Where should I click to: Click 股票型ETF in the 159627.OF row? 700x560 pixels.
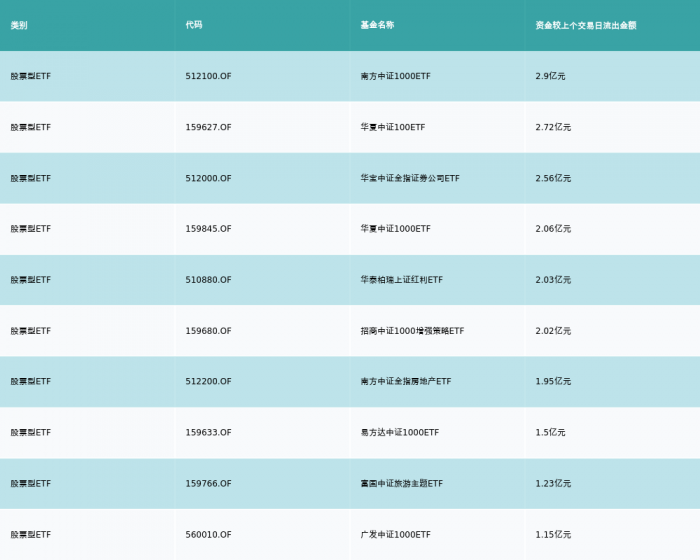pos(31,127)
